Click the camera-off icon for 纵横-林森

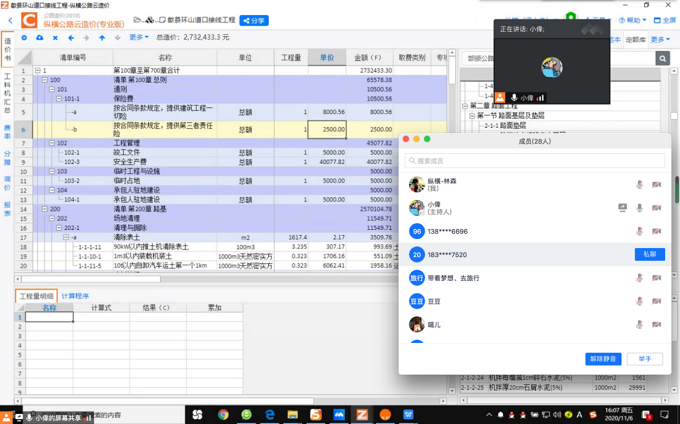(656, 184)
